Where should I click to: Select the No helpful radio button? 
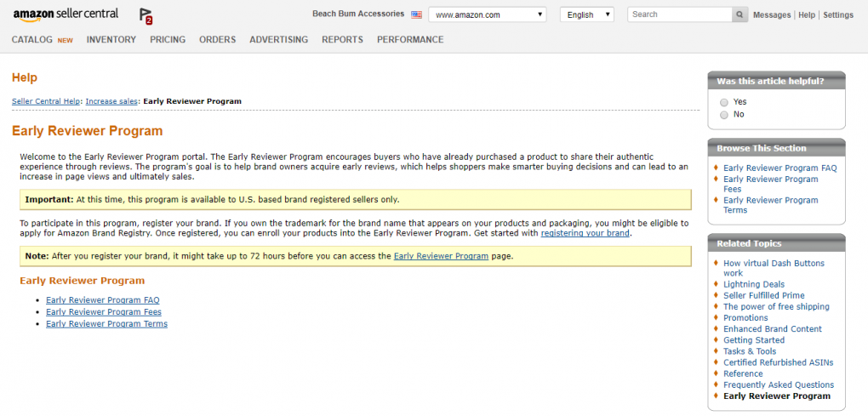[x=724, y=115]
